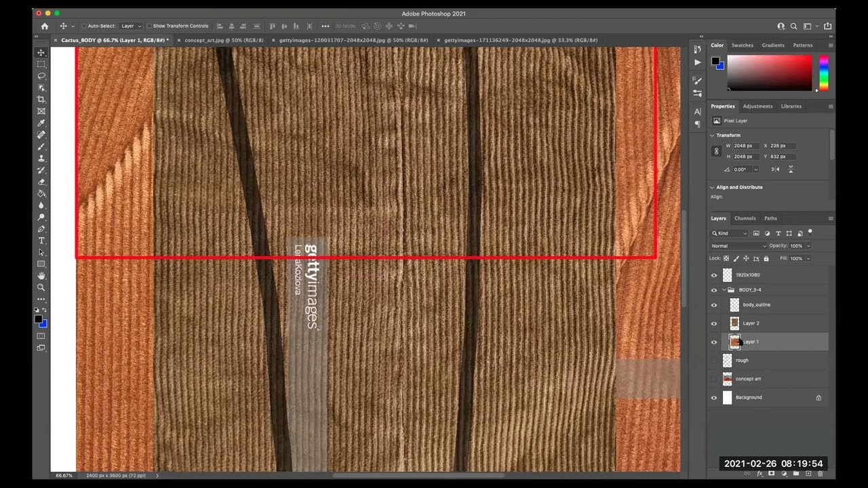Open the collapsed Character panel icon

coord(698,112)
